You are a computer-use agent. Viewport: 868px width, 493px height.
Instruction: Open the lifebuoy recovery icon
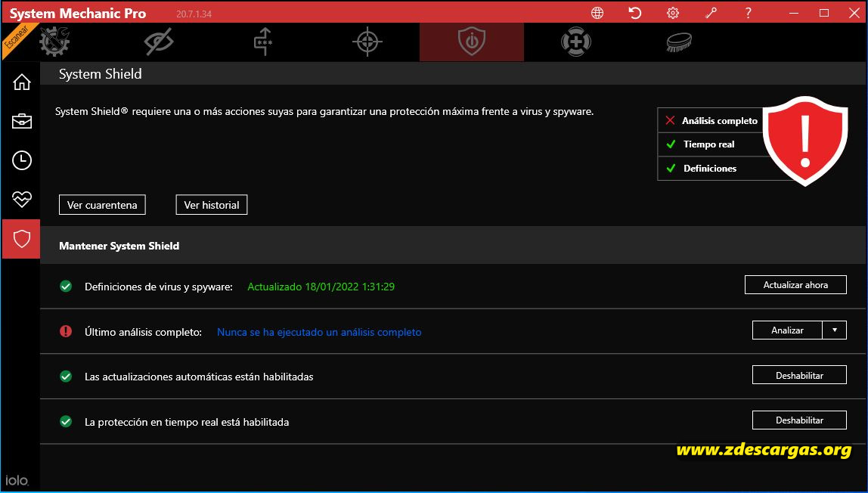tap(575, 42)
